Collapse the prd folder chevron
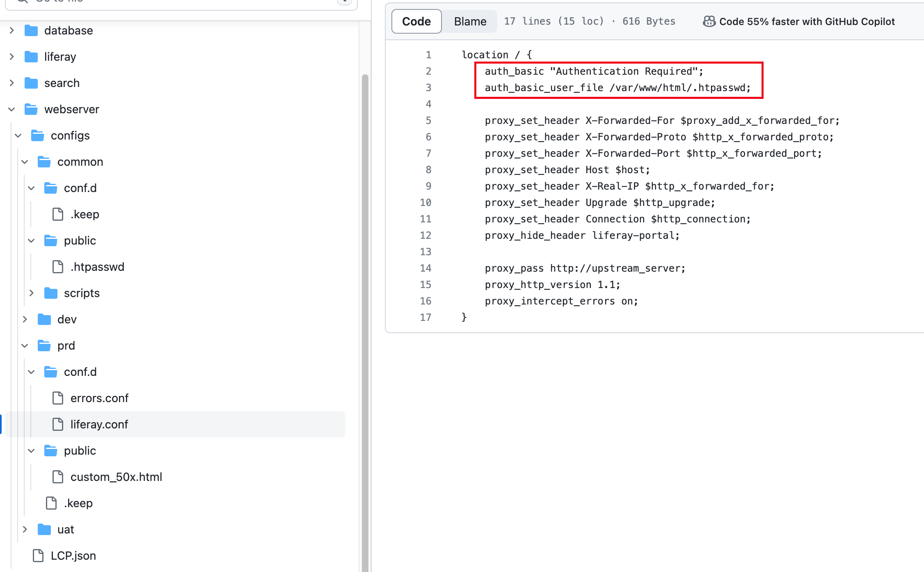Viewport: 924px width, 572px height. click(x=25, y=346)
